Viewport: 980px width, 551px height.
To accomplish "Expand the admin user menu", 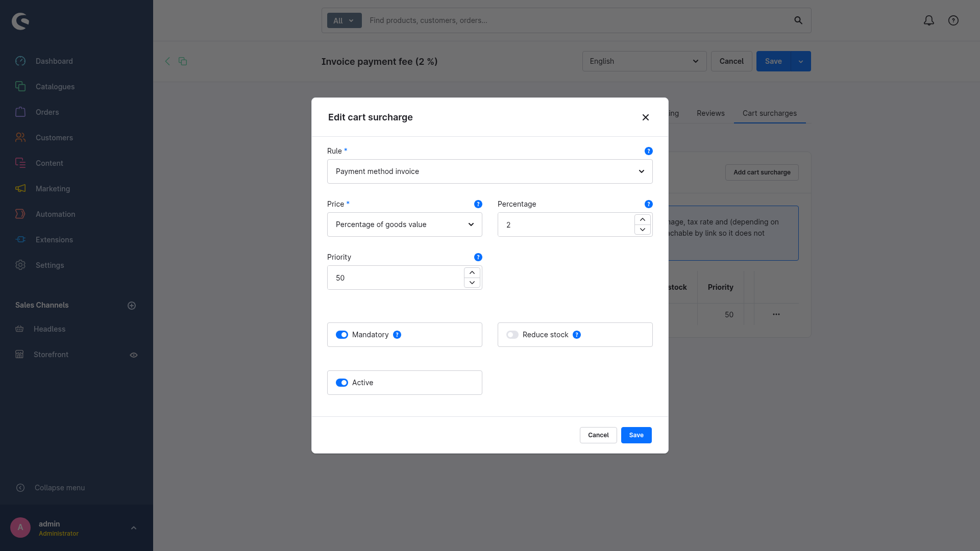I will pos(134,528).
